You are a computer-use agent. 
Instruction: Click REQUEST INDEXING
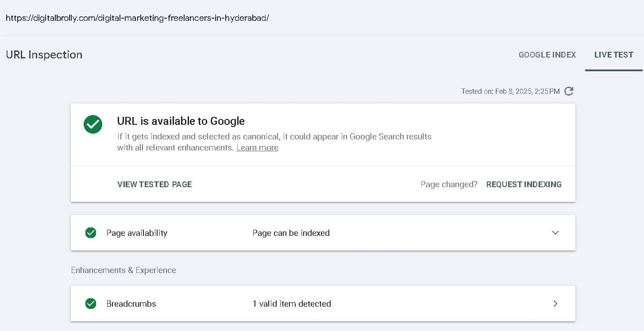[x=524, y=184]
